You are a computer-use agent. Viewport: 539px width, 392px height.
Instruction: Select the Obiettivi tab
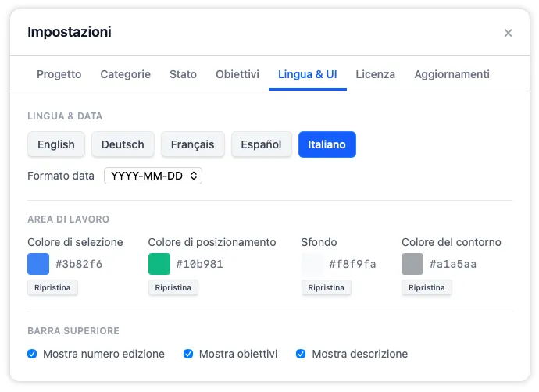[x=237, y=74]
